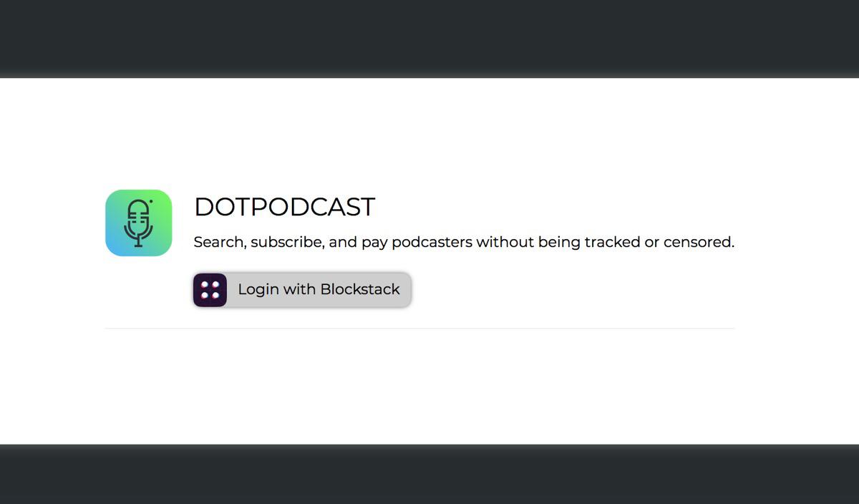Click the DotPodcast microphone app logo
The width and height of the screenshot is (859, 504).
pos(139,223)
